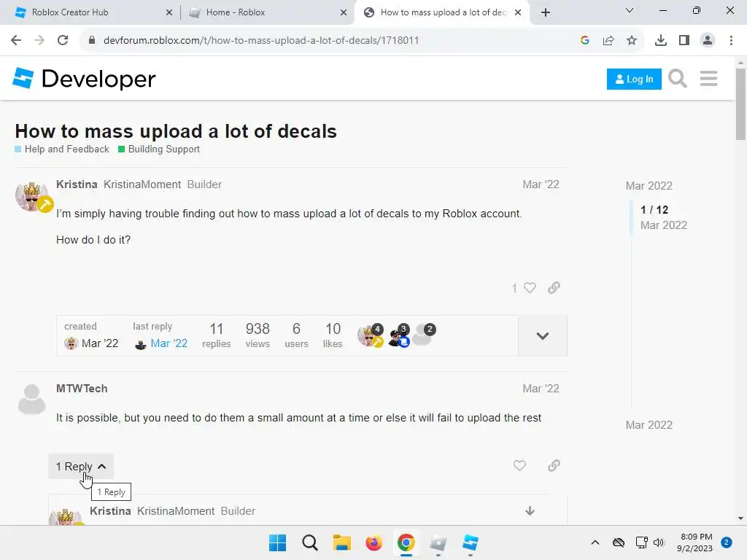
Task: Jump to top via timeline Mar 2022
Action: point(649,186)
